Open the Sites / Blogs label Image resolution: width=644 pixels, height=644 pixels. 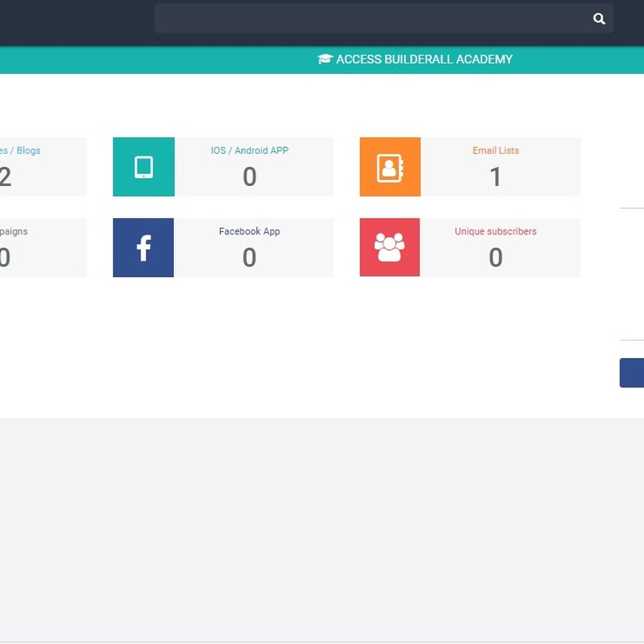pyautogui.click(x=20, y=151)
